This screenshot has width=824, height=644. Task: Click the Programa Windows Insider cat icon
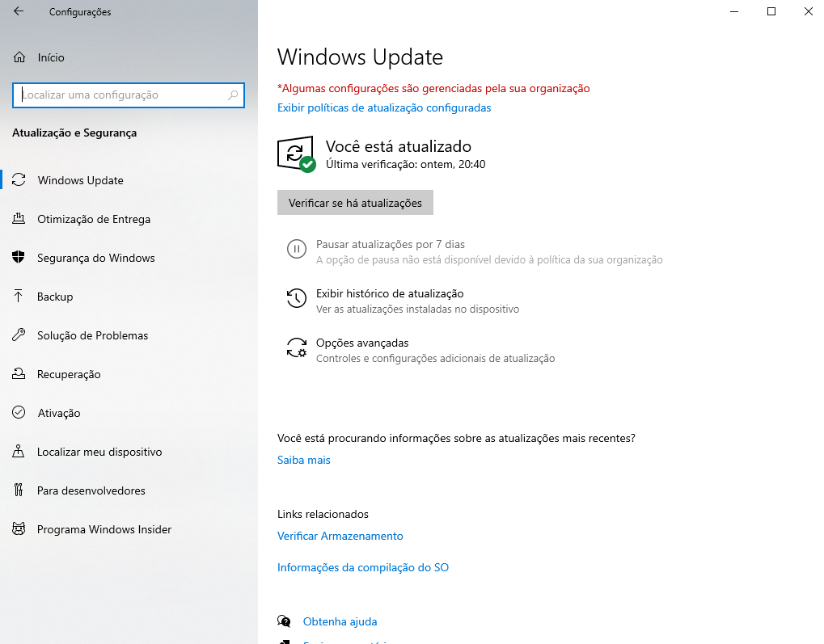click(x=19, y=529)
